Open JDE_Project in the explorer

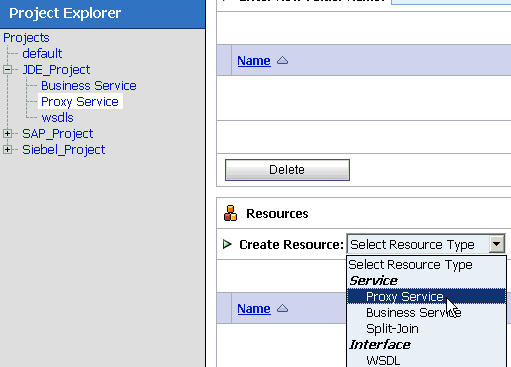pyautogui.click(x=56, y=70)
